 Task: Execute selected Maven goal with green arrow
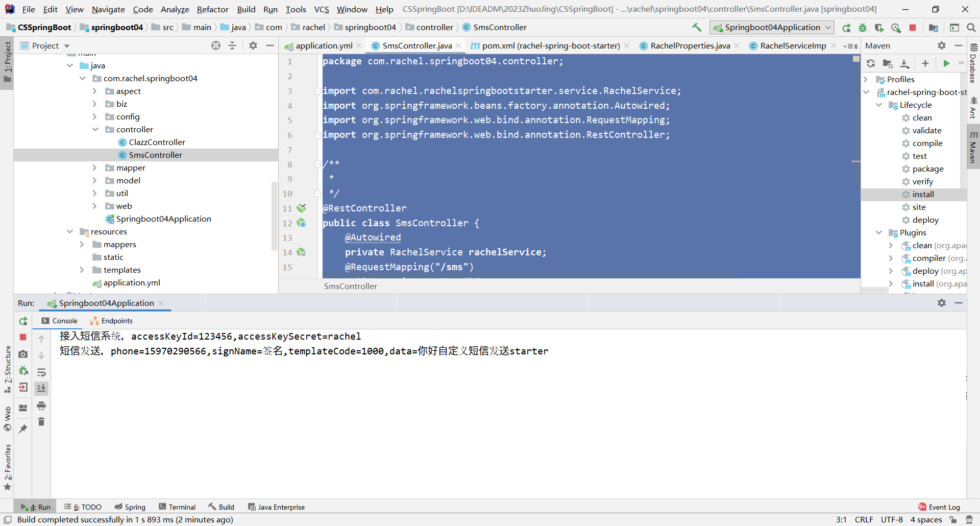(946, 63)
